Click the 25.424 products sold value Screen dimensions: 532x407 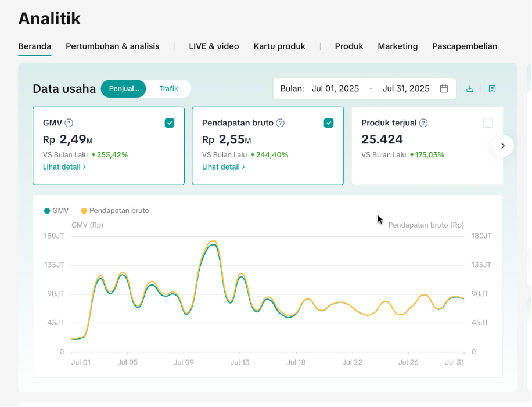click(382, 139)
